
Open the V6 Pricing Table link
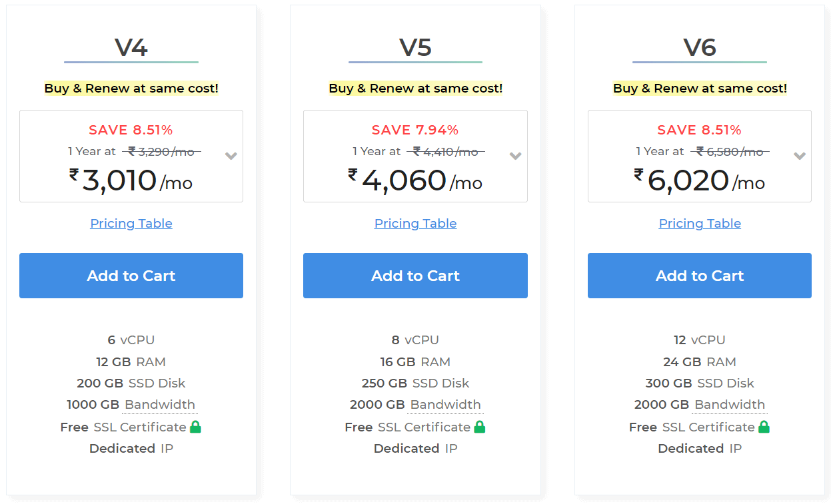coord(700,224)
